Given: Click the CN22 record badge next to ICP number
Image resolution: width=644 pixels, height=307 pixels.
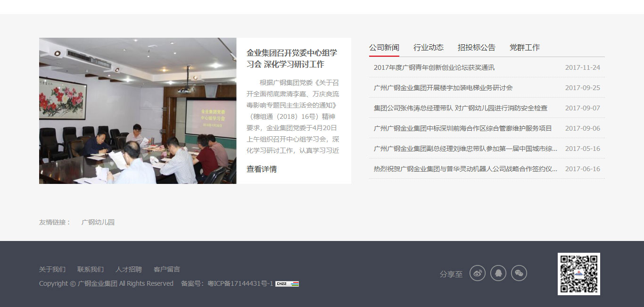Looking at the screenshot, I should 288,284.
